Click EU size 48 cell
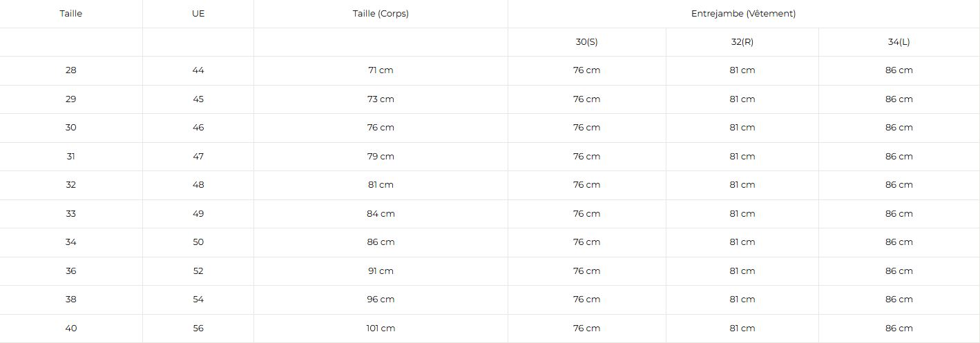The height and width of the screenshot is (343, 980). point(198,185)
